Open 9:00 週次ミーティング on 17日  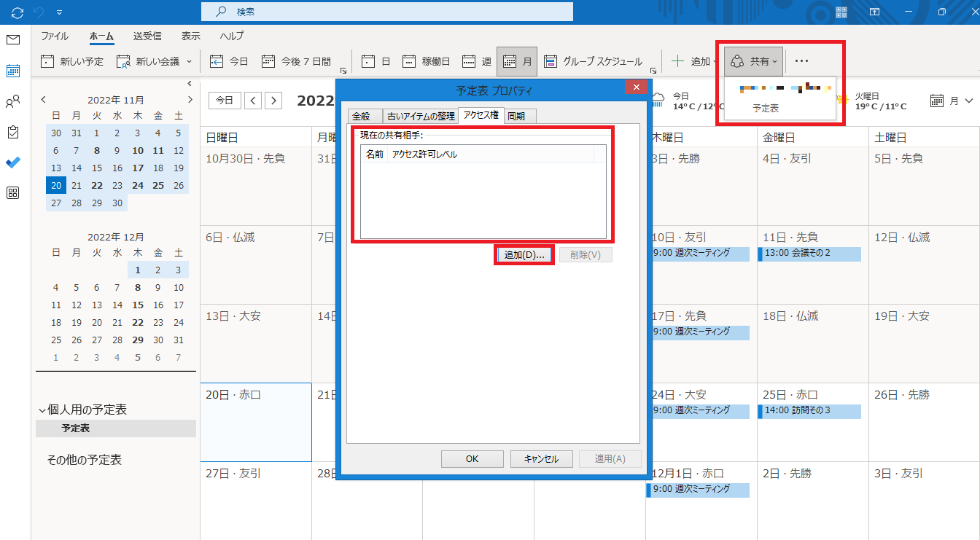pyautogui.click(x=698, y=332)
